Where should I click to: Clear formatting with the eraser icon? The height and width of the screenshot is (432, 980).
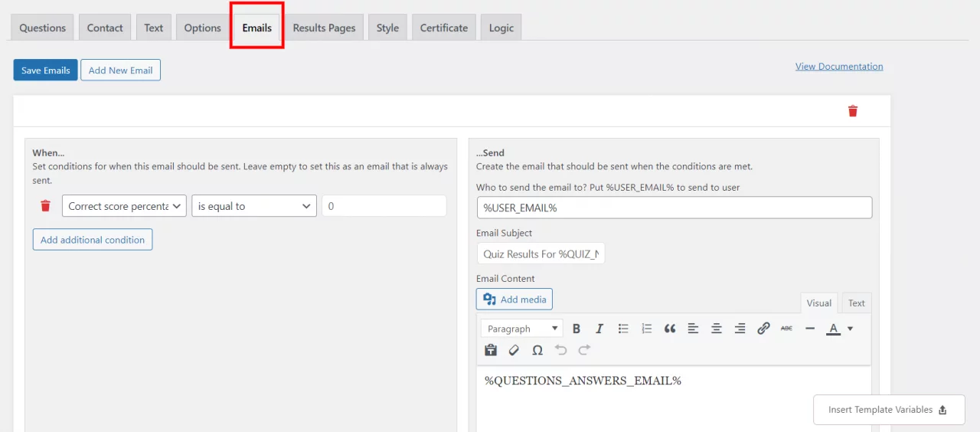[x=514, y=350]
